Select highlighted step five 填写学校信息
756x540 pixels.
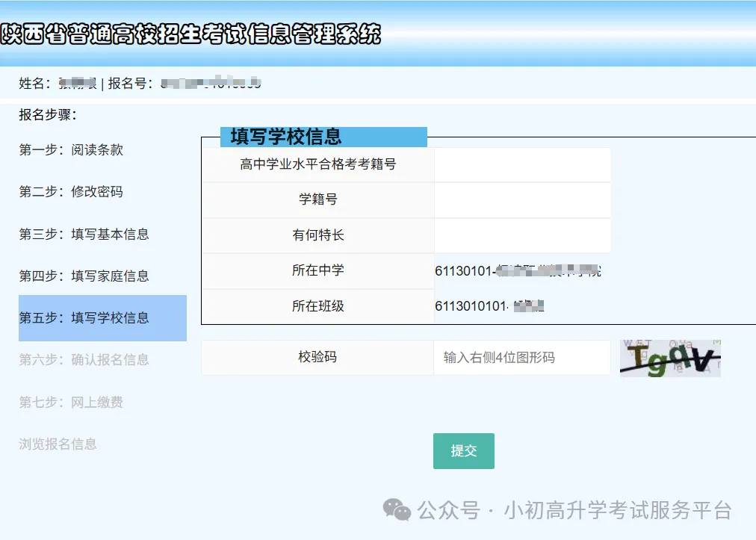(102, 318)
